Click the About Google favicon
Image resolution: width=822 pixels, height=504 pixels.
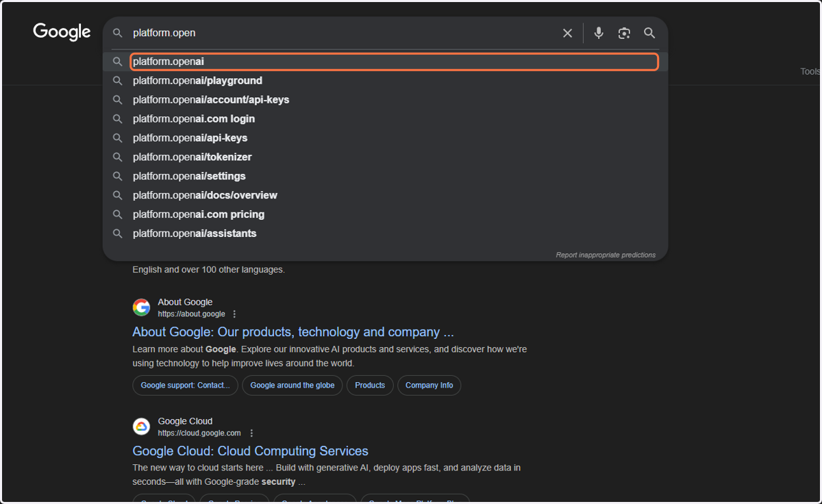coord(142,307)
